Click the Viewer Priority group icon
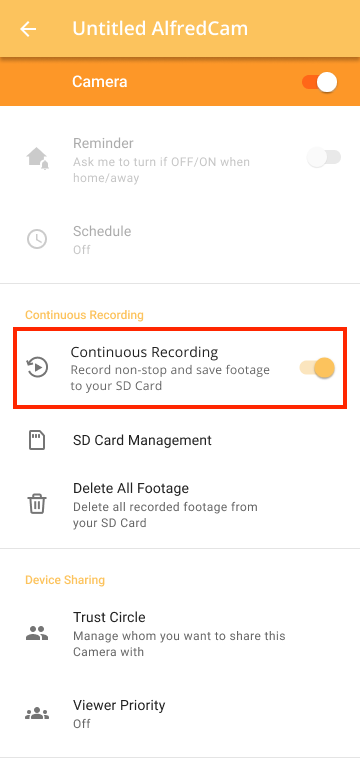The height and width of the screenshot is (777, 360). tap(37, 714)
